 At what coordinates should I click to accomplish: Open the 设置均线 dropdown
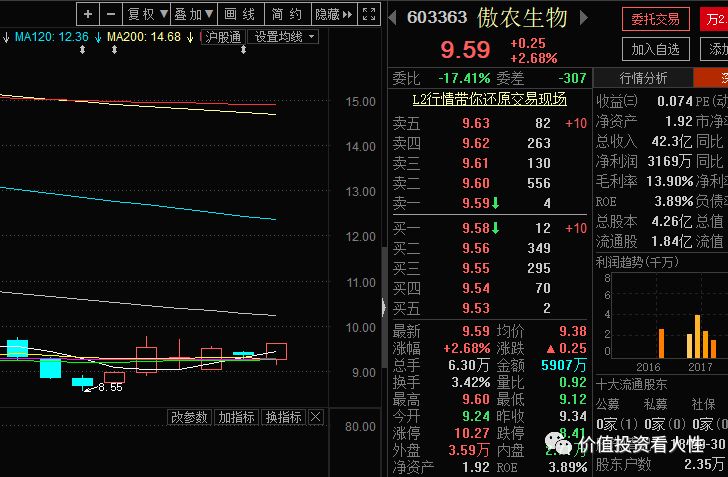(x=284, y=37)
